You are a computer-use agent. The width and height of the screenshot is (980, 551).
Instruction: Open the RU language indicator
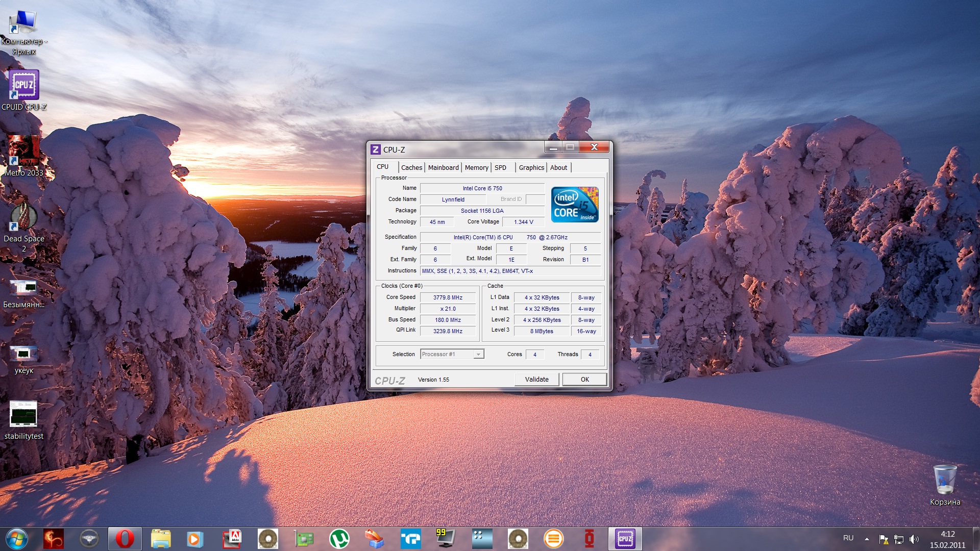(x=848, y=538)
